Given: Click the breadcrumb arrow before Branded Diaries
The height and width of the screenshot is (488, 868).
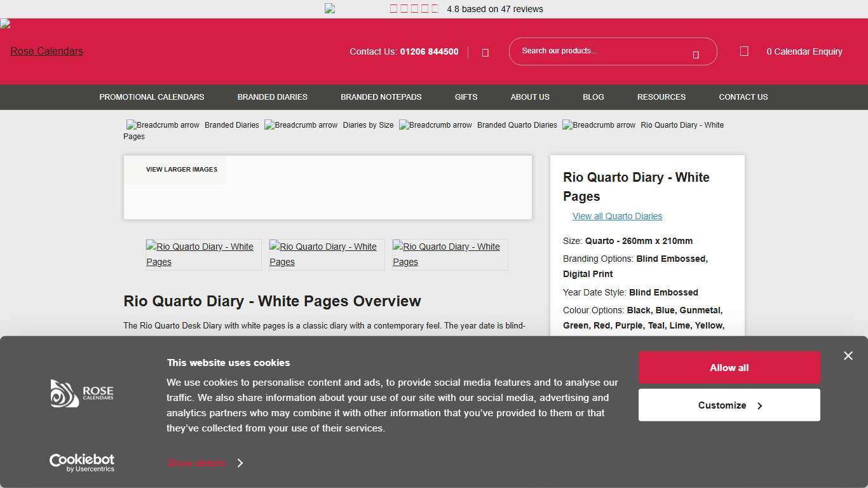Looking at the screenshot, I should 162,125.
